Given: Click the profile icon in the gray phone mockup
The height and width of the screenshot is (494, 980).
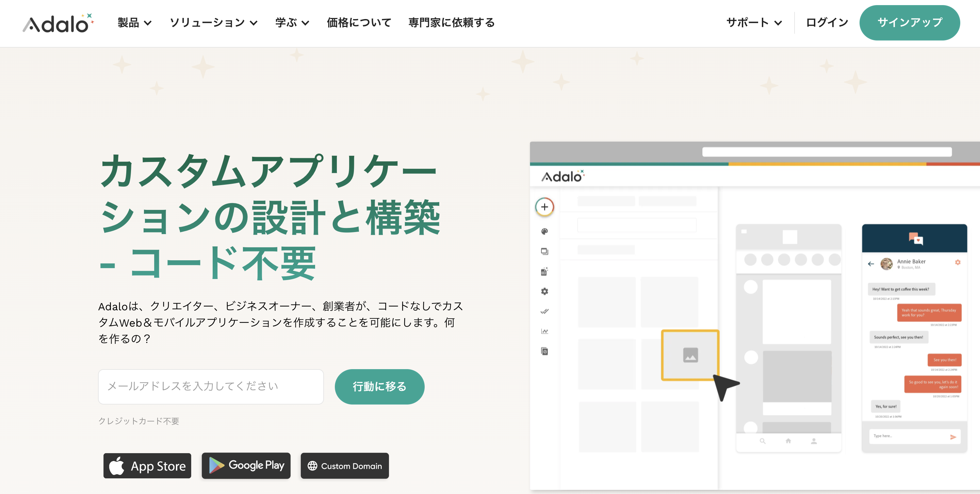Looking at the screenshot, I should [x=814, y=441].
